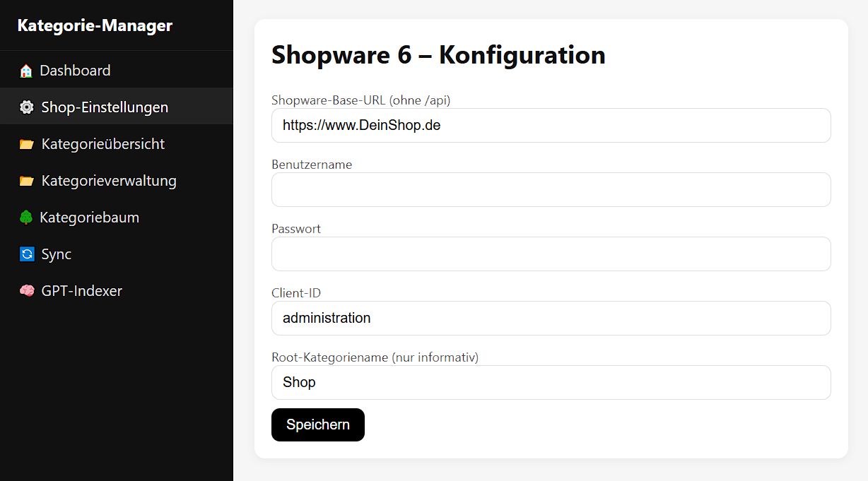Select the Passwort input field

click(551, 254)
